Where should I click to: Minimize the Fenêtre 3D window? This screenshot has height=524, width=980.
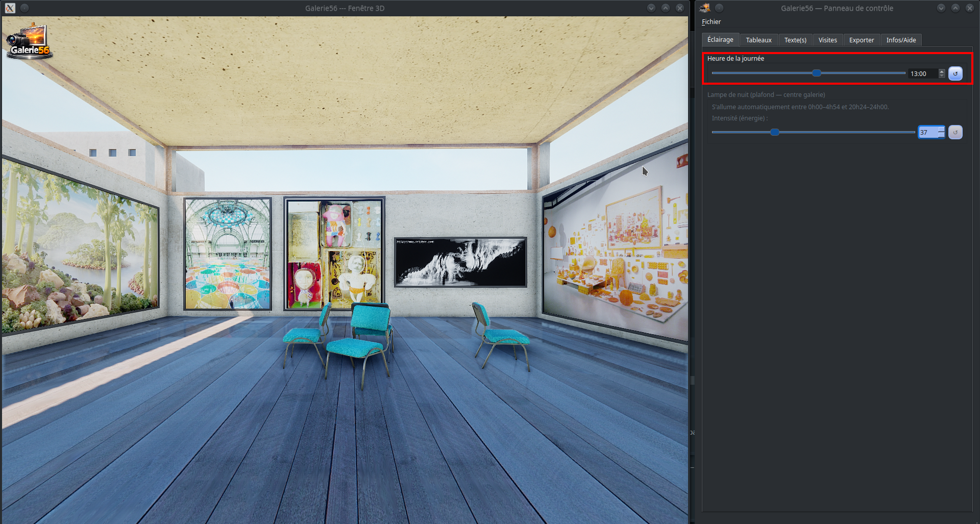651,8
